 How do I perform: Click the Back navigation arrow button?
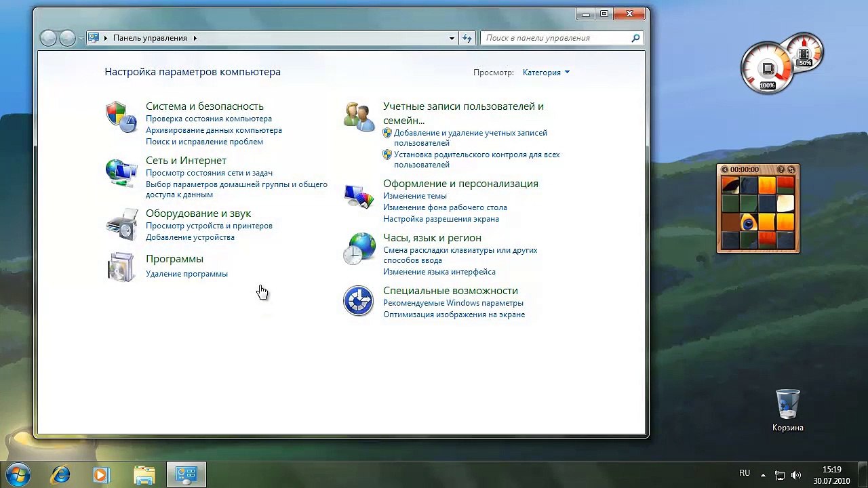[x=48, y=38]
